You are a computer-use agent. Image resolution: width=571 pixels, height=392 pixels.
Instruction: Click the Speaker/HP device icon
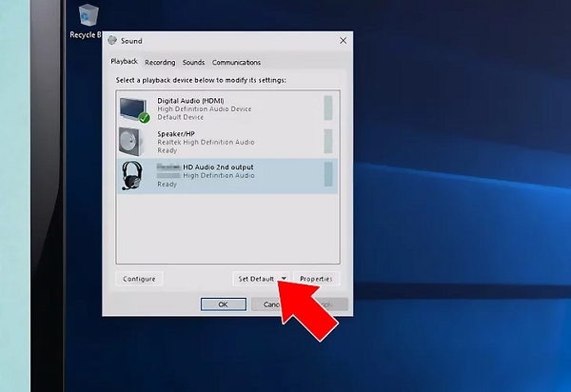tap(132, 141)
